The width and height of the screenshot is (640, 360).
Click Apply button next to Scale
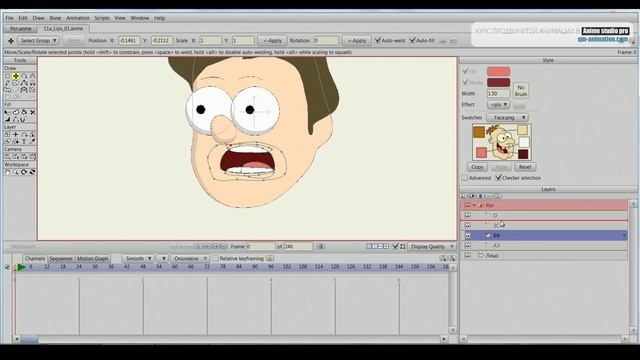click(x=272, y=41)
